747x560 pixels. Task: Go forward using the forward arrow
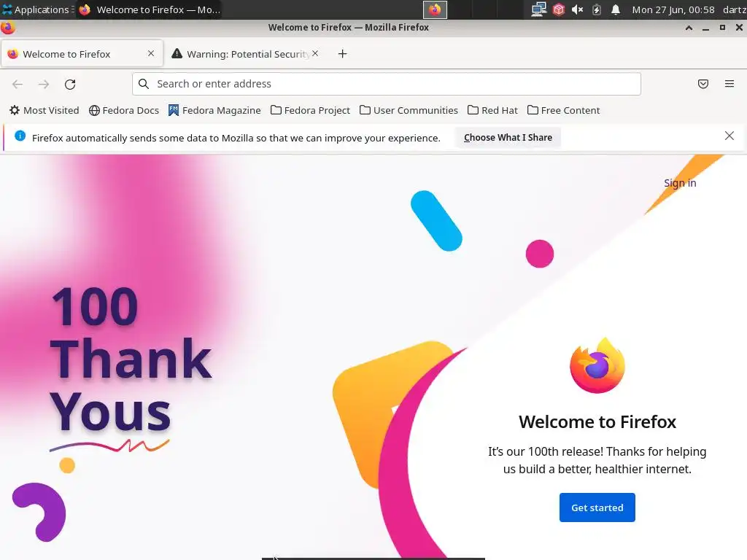[43, 85]
